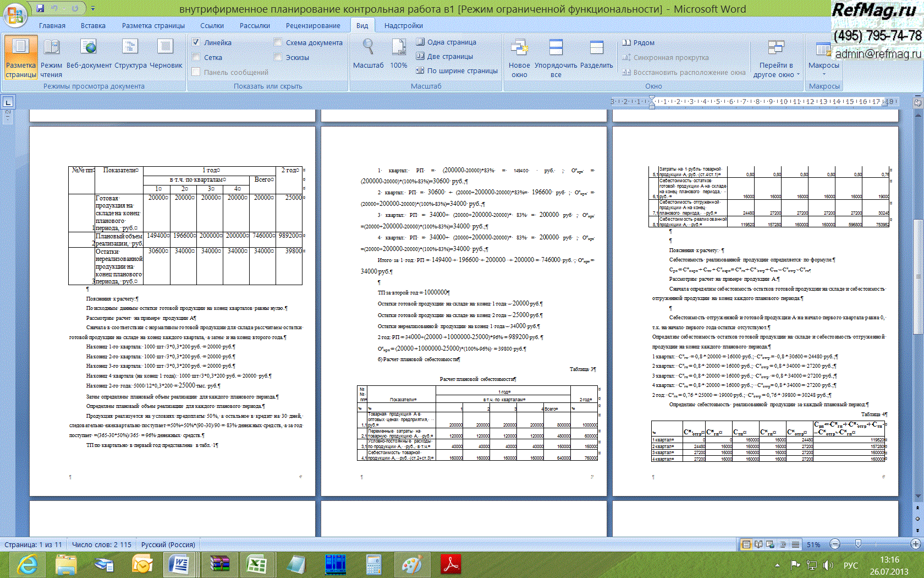Image resolution: width=924 pixels, height=578 pixels.
Task: Select the Черновик draft view
Action: [x=166, y=48]
